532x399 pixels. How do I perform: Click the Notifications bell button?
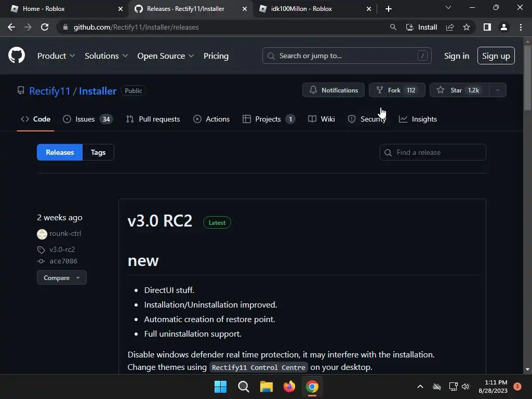coord(333,90)
